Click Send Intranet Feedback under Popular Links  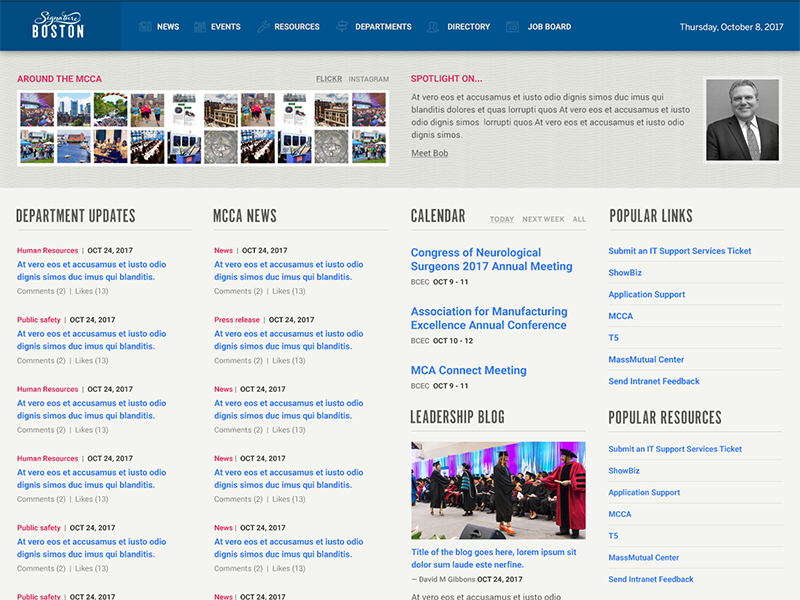tap(654, 381)
